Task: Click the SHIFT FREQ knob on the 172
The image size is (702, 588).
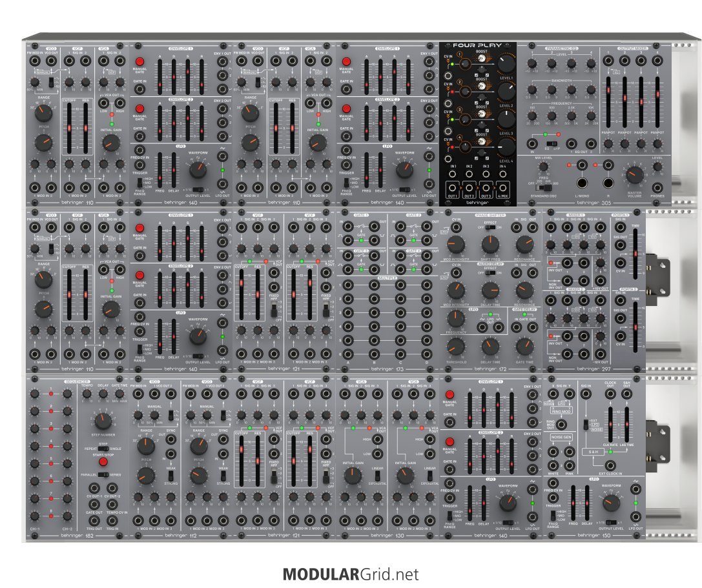Action: (x=490, y=245)
